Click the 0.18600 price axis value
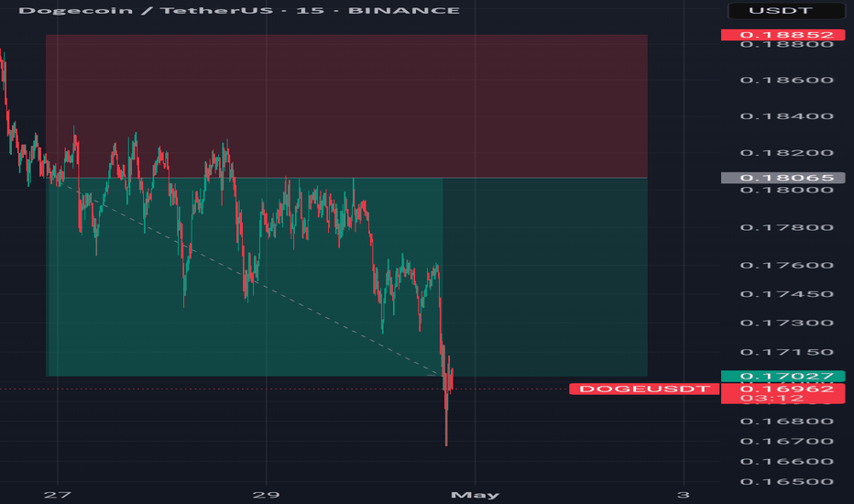Image resolution: width=854 pixels, height=504 pixels. click(x=786, y=80)
